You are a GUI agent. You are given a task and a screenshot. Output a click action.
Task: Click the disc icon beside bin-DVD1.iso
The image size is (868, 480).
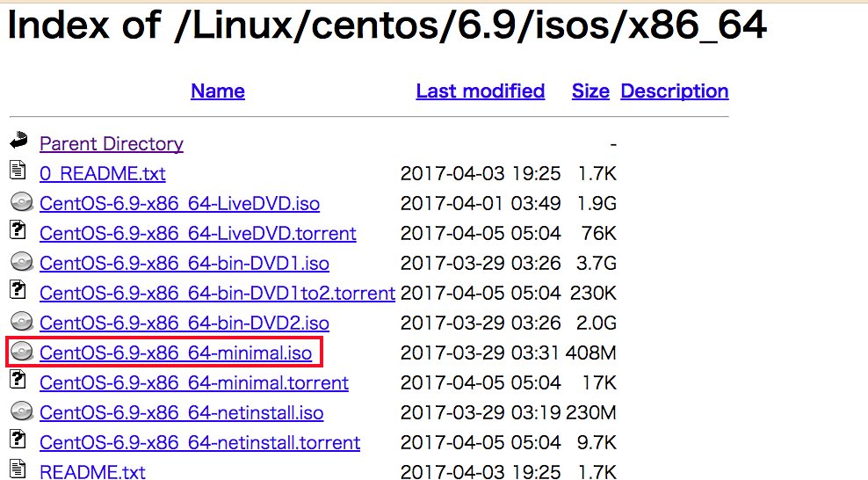22,261
